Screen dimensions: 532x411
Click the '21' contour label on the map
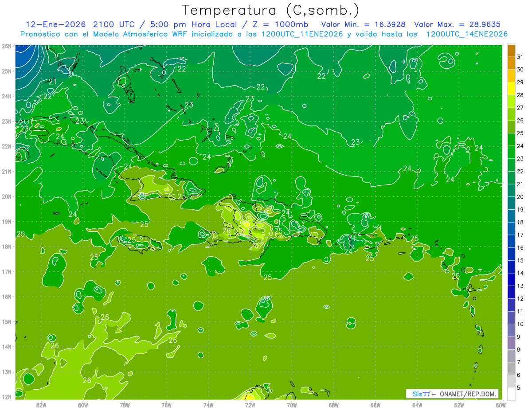coord(53,82)
